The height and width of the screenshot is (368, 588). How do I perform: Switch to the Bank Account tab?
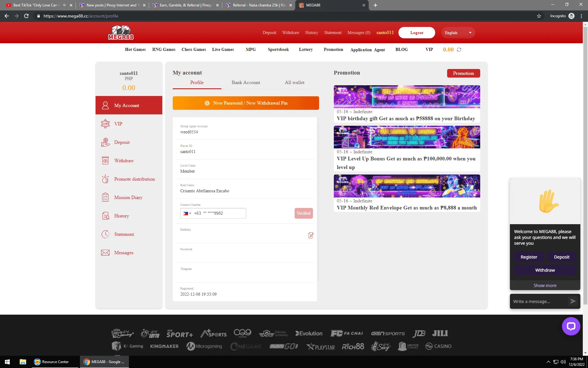click(246, 82)
